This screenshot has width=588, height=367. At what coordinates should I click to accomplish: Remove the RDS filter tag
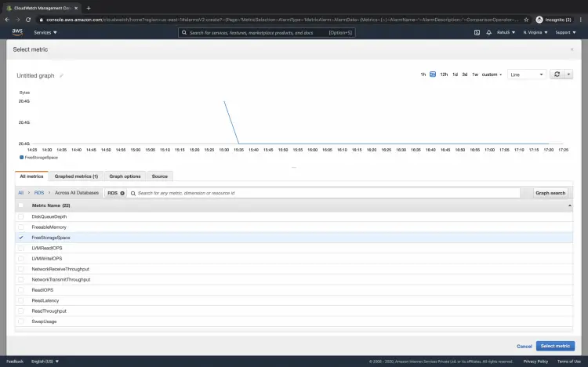point(122,193)
